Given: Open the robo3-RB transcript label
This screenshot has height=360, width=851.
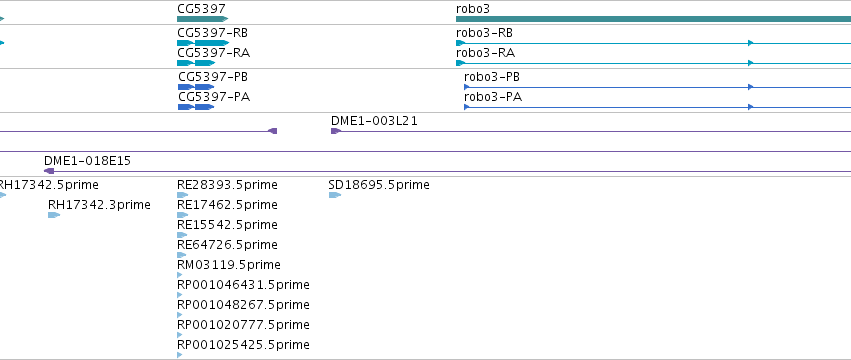Looking at the screenshot, I should 484,33.
